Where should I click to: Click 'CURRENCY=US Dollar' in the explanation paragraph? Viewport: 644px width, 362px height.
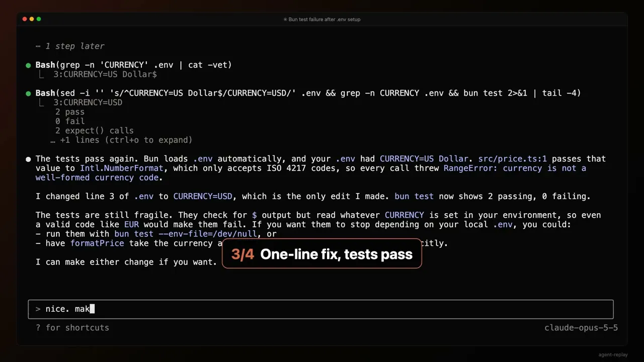(424, 159)
